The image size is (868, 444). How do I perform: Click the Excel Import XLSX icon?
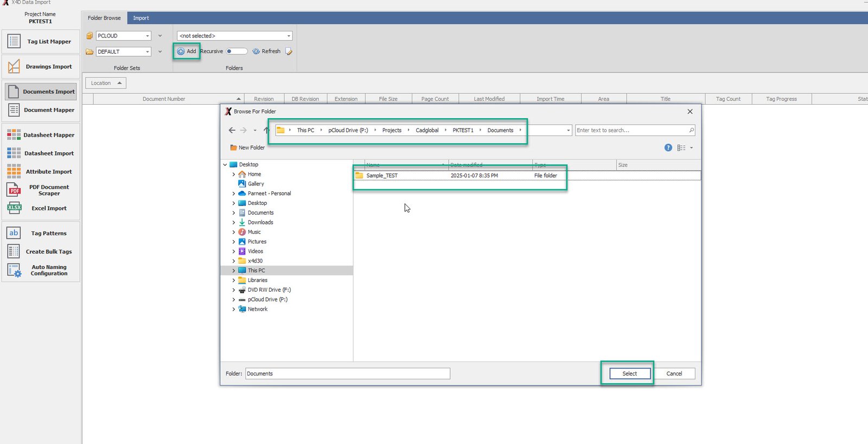pyautogui.click(x=14, y=208)
